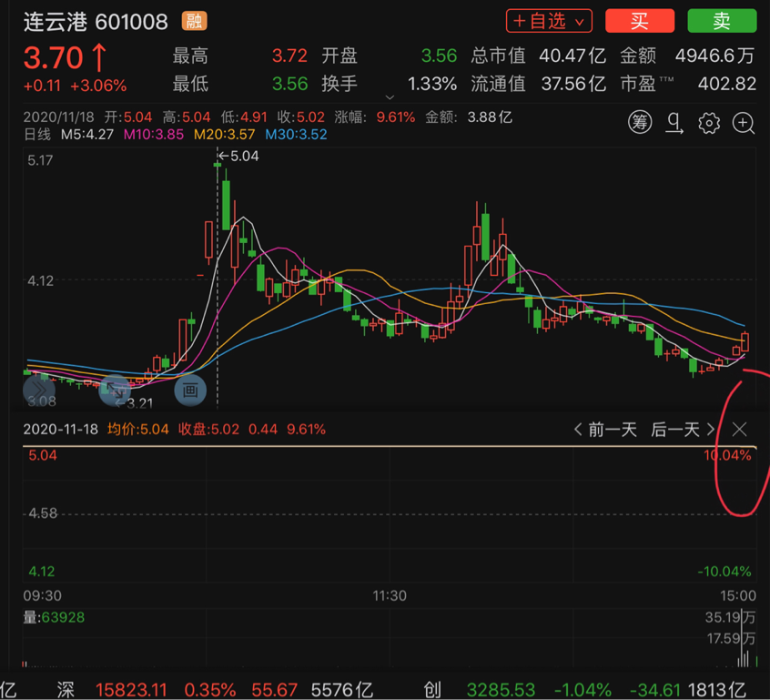Toggle the M30 moving average indicator label

click(295, 135)
